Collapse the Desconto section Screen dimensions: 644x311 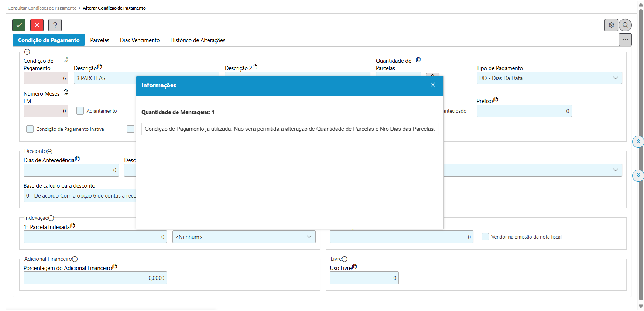[50, 151]
